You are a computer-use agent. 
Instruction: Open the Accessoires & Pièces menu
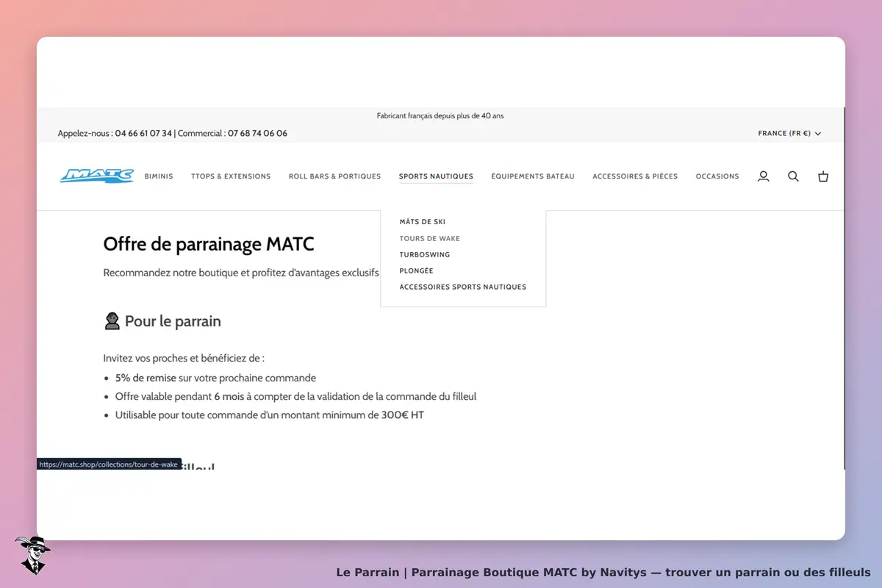[x=635, y=176]
